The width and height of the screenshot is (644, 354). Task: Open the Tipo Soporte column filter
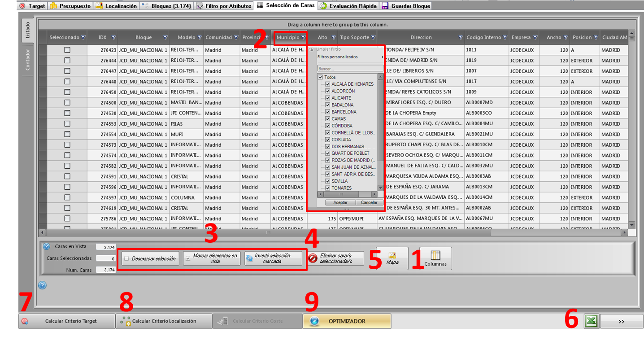coord(373,38)
